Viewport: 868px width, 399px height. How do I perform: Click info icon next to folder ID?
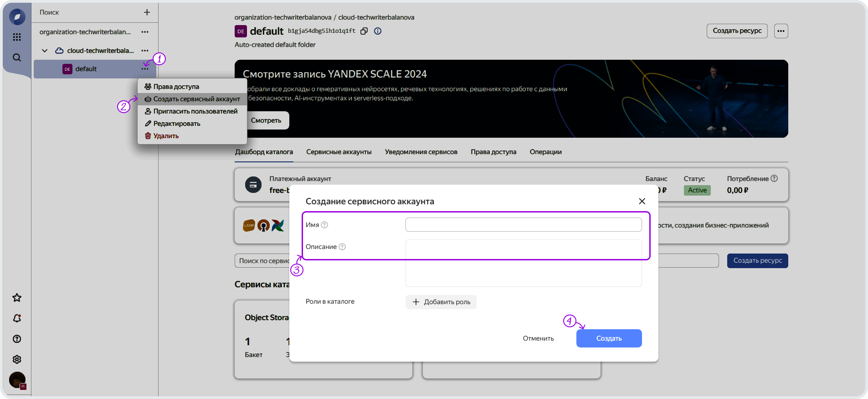(378, 31)
